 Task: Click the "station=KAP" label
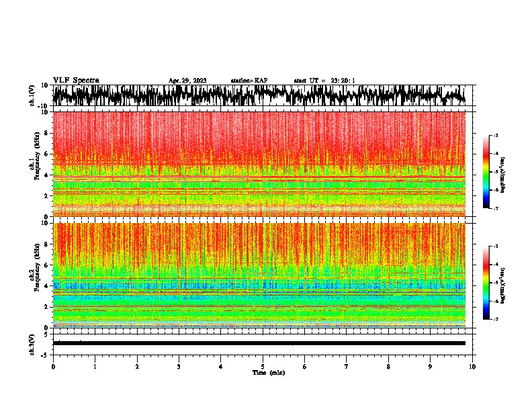(x=249, y=81)
